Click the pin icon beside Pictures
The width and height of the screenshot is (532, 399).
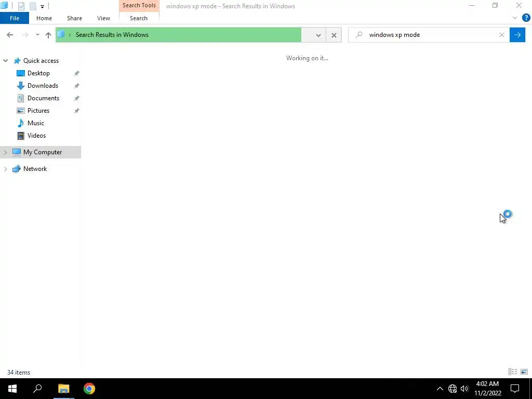[77, 111]
